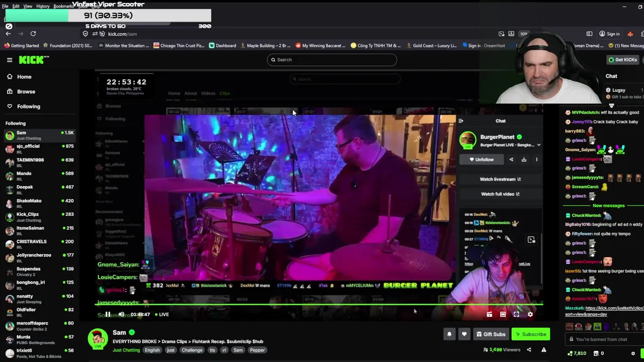Click the stream progress bar
This screenshot has width=644, height=362.
tap(319, 304)
